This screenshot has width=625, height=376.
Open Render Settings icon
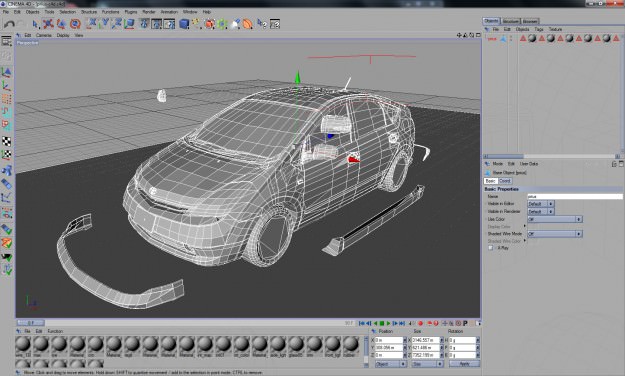[169, 24]
